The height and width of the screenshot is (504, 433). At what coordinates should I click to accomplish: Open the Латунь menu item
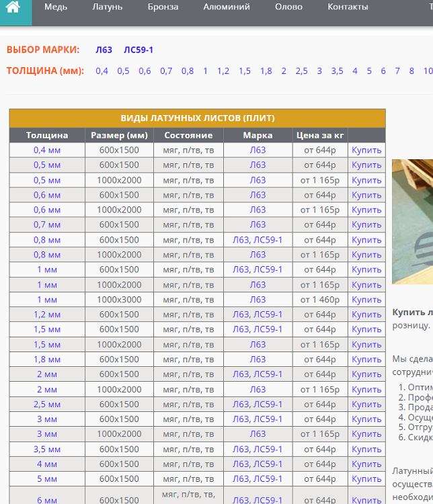tap(106, 7)
